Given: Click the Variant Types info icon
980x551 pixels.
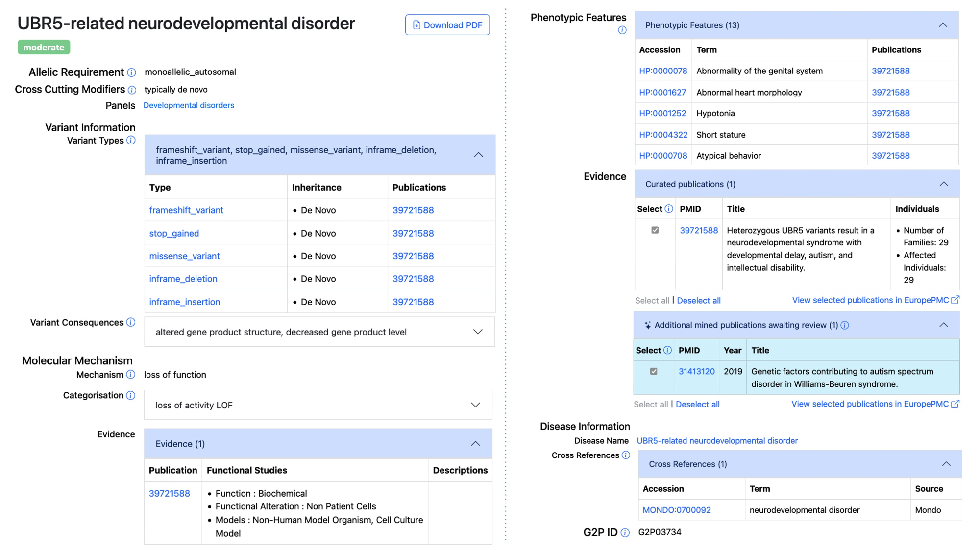Looking at the screenshot, I should click(131, 141).
